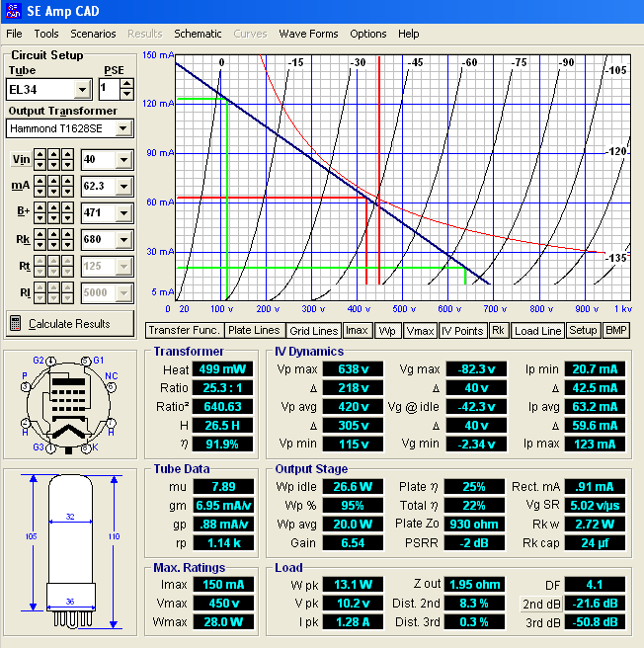Click the Vin label button

tap(21, 159)
